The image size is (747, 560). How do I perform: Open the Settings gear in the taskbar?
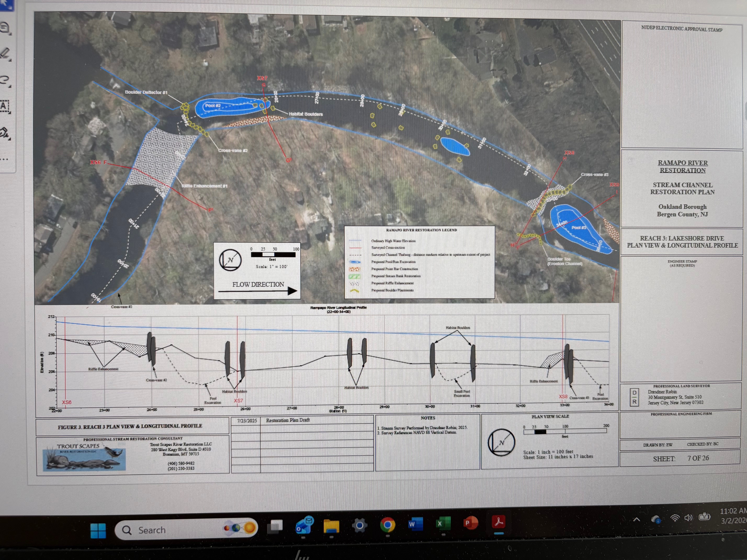(359, 525)
